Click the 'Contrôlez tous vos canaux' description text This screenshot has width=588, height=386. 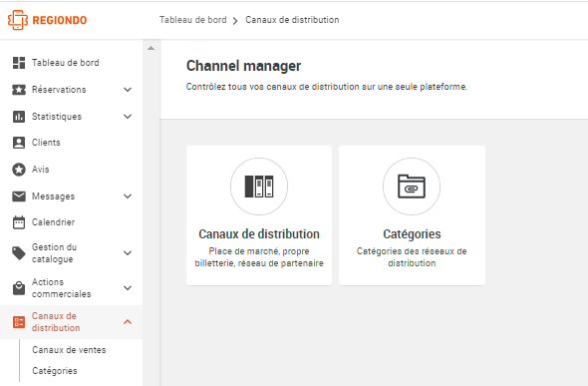click(327, 87)
